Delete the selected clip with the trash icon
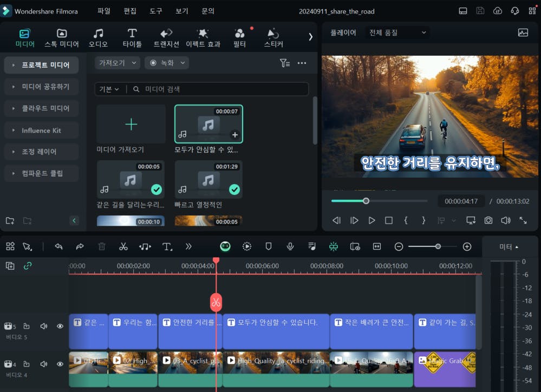This screenshot has width=541, height=392. 101,246
